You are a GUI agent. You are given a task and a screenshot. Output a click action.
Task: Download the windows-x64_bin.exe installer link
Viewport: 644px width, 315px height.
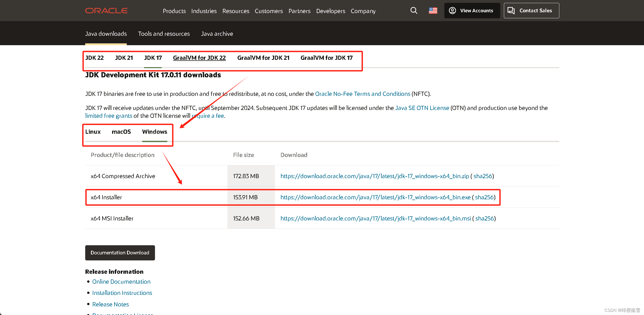coord(376,197)
